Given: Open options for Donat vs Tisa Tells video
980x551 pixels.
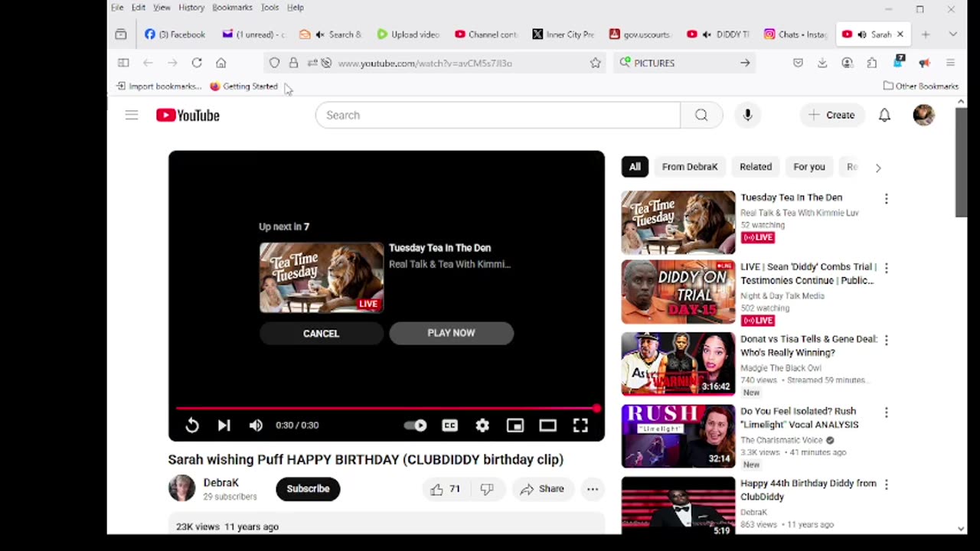Looking at the screenshot, I should (x=887, y=341).
